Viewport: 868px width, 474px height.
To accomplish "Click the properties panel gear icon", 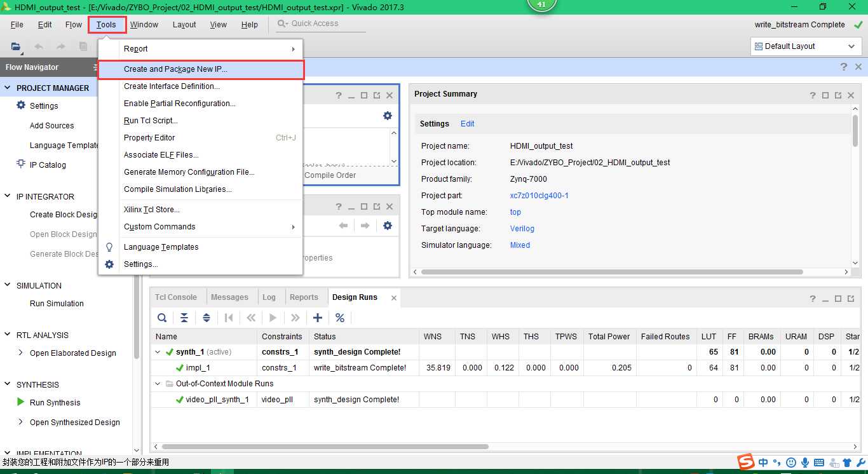I will [388, 226].
